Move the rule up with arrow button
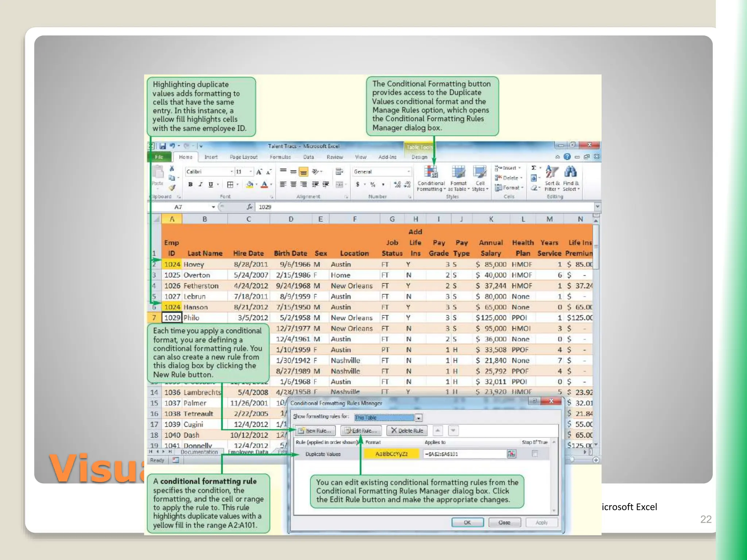Viewport: 747px width, 560px height. pyautogui.click(x=438, y=431)
